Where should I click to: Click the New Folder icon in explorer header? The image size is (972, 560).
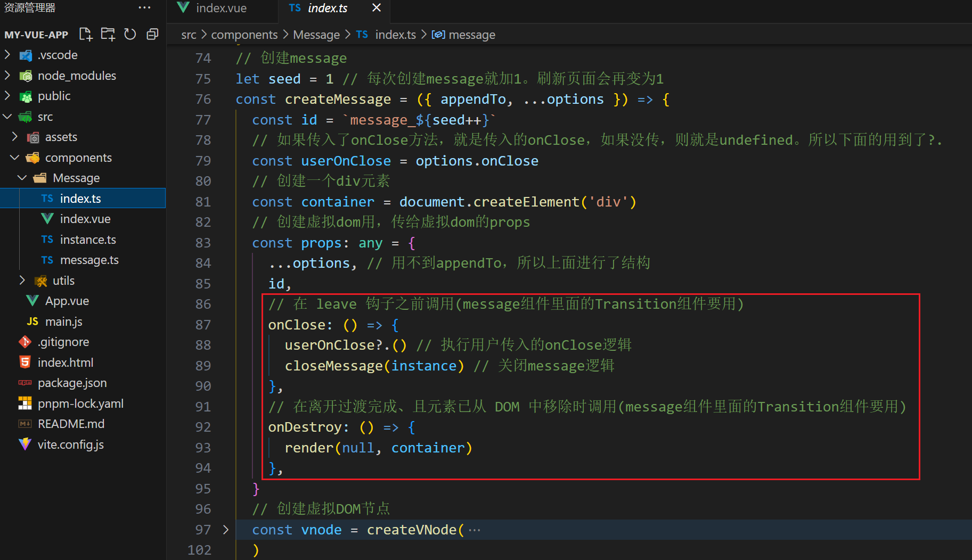[108, 35]
